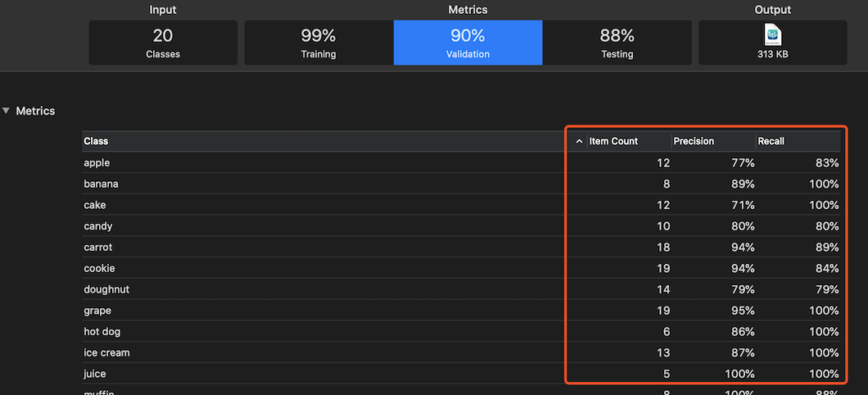Sort by the Recall column header

click(x=771, y=141)
